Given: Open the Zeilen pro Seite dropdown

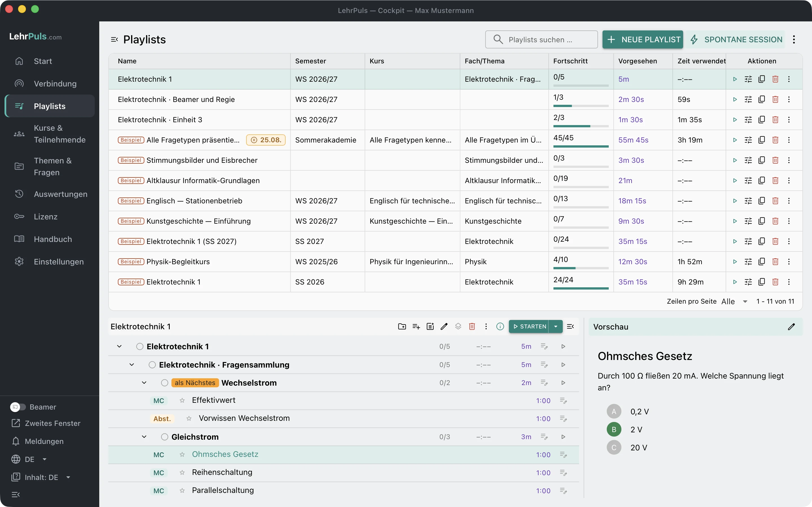Looking at the screenshot, I should coord(734,301).
